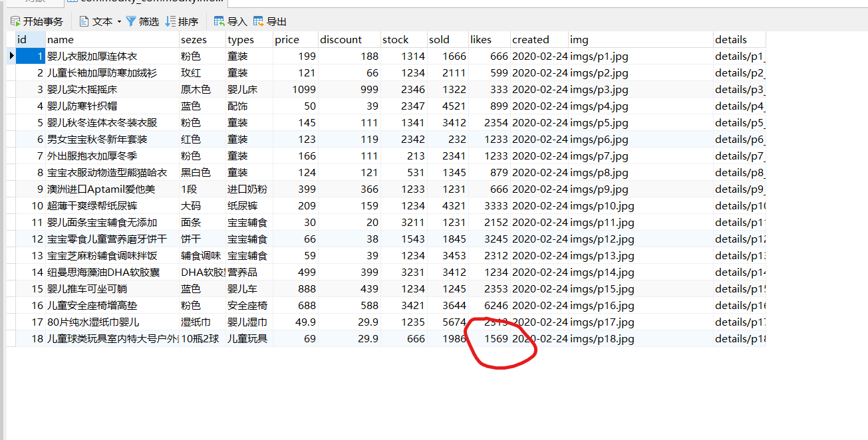
Task: Select the types column header
Action: point(249,40)
